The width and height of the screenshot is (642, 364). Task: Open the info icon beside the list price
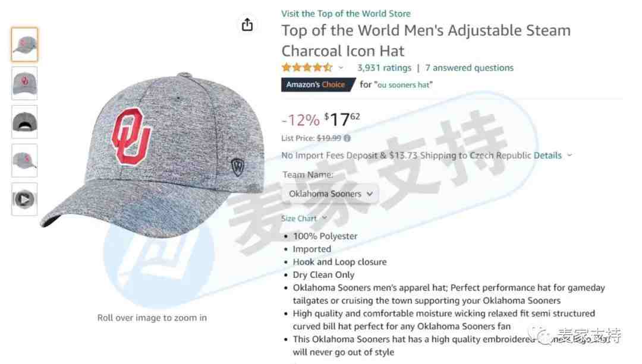coord(347,138)
